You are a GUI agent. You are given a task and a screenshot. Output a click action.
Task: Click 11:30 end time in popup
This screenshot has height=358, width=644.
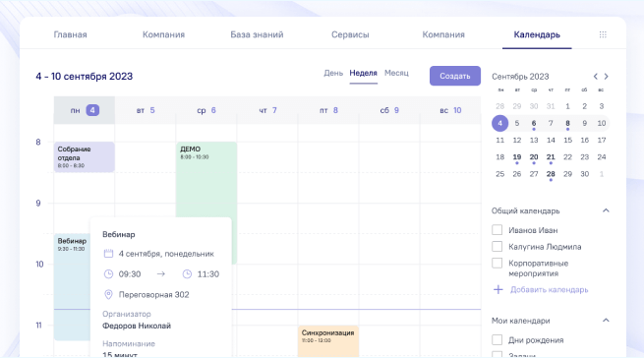point(208,274)
